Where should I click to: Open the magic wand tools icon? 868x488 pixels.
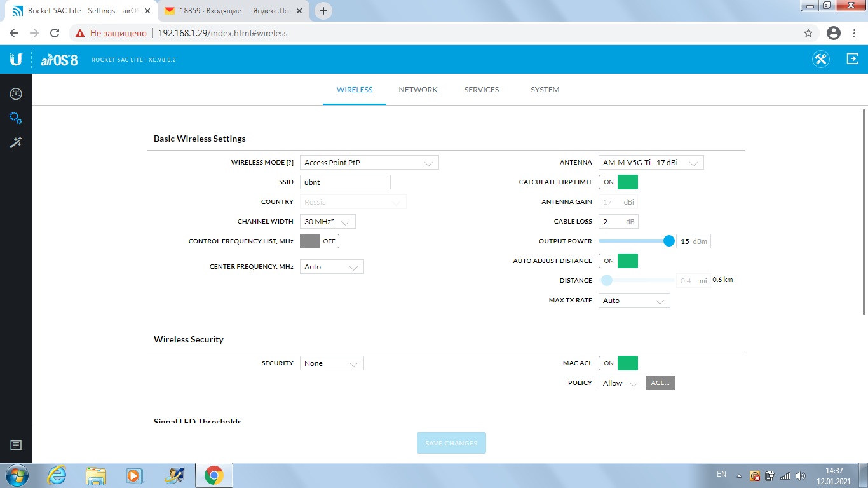[x=16, y=142]
